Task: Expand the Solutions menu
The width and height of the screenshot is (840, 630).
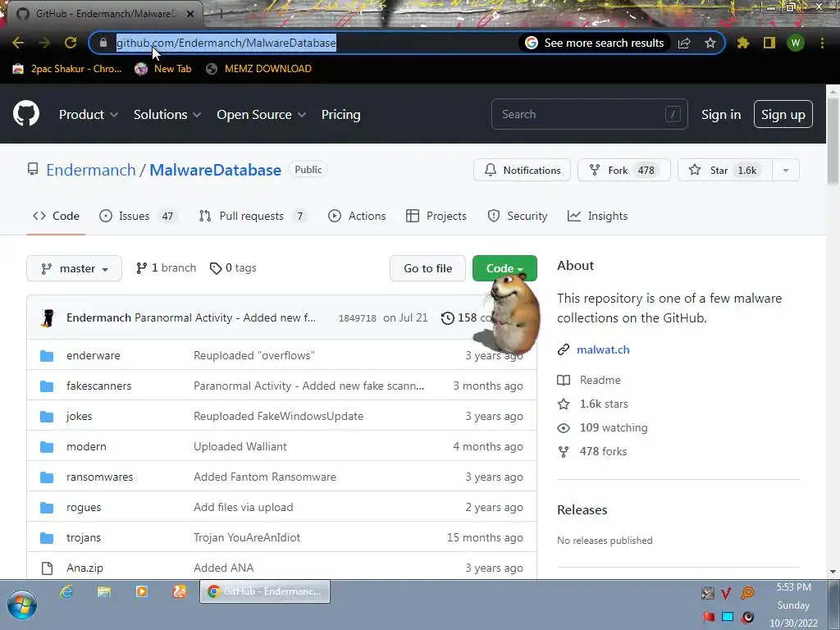Action: (x=167, y=115)
